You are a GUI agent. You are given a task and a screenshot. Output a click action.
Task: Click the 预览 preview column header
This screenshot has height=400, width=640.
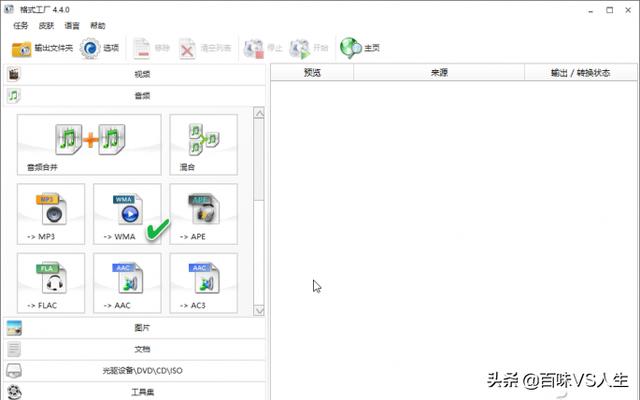coord(312,73)
